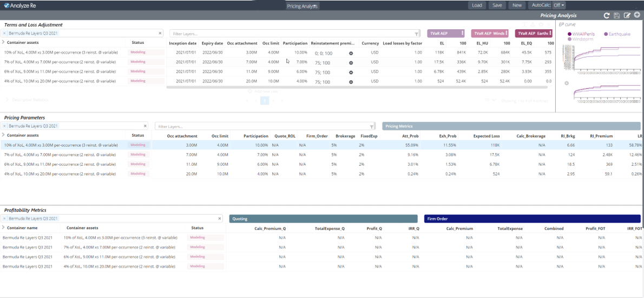Viewport: 644px width, 298px height.
Task: Click the filter funnel icon in Terms section
Action: point(416,34)
